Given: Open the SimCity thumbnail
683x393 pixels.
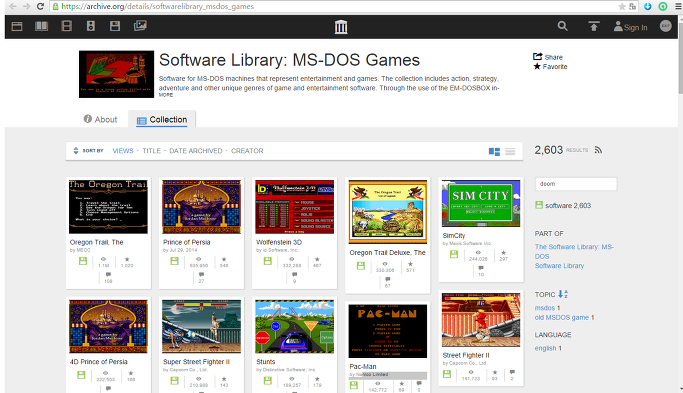Looking at the screenshot, I should [x=481, y=203].
